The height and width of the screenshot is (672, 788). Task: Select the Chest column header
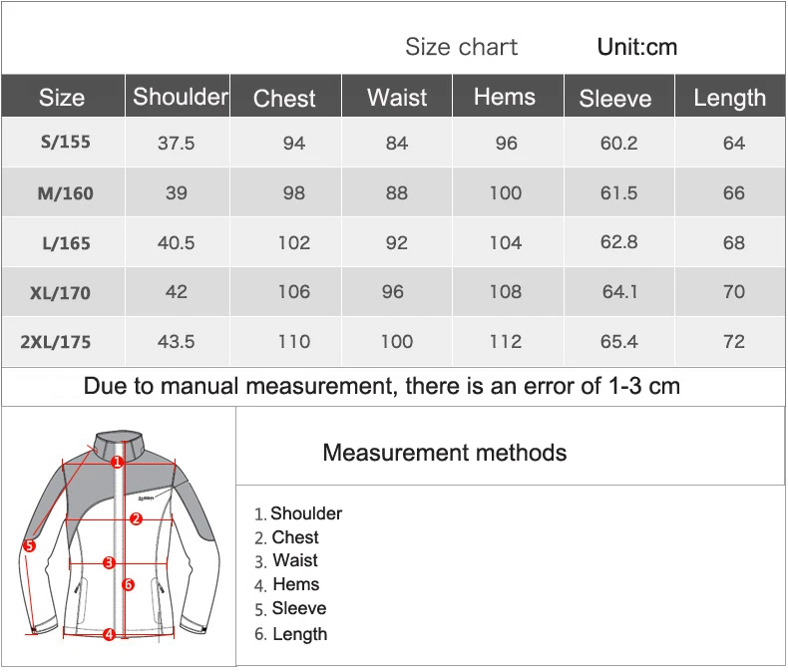[285, 96]
